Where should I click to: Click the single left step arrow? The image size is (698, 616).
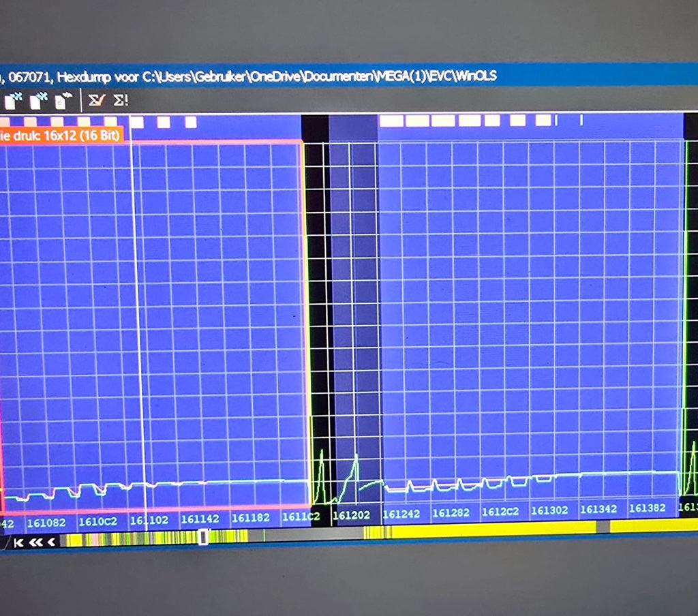51,542
